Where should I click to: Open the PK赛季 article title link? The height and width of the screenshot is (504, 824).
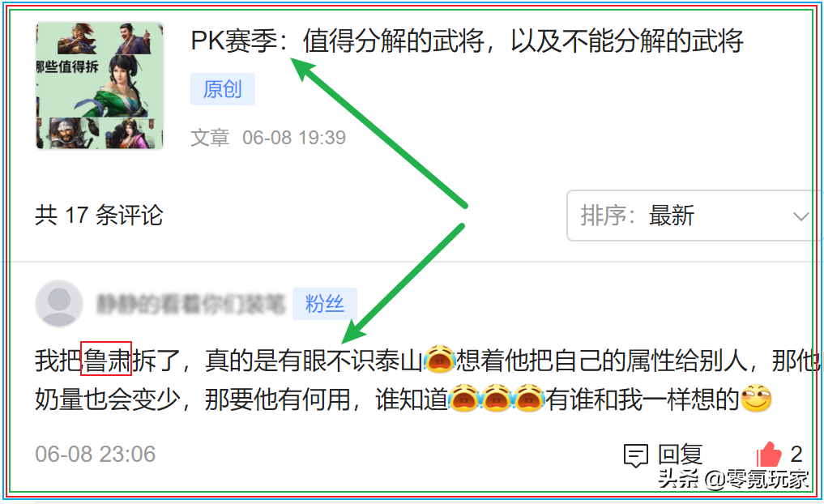(467, 41)
